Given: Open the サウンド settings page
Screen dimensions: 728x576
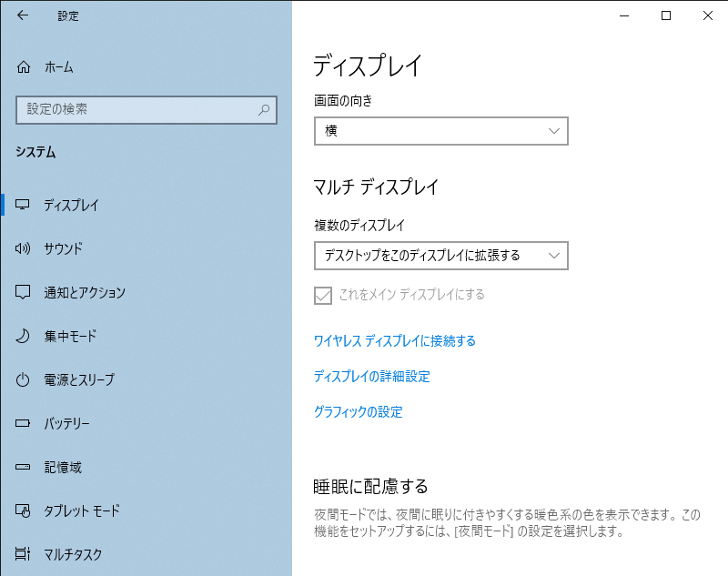Looking at the screenshot, I should 147,248.
